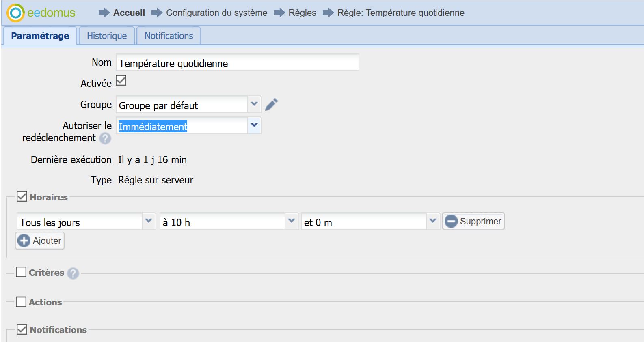Click the pencil edit group icon
Screen dimensions: 644x342
pyautogui.click(x=271, y=105)
